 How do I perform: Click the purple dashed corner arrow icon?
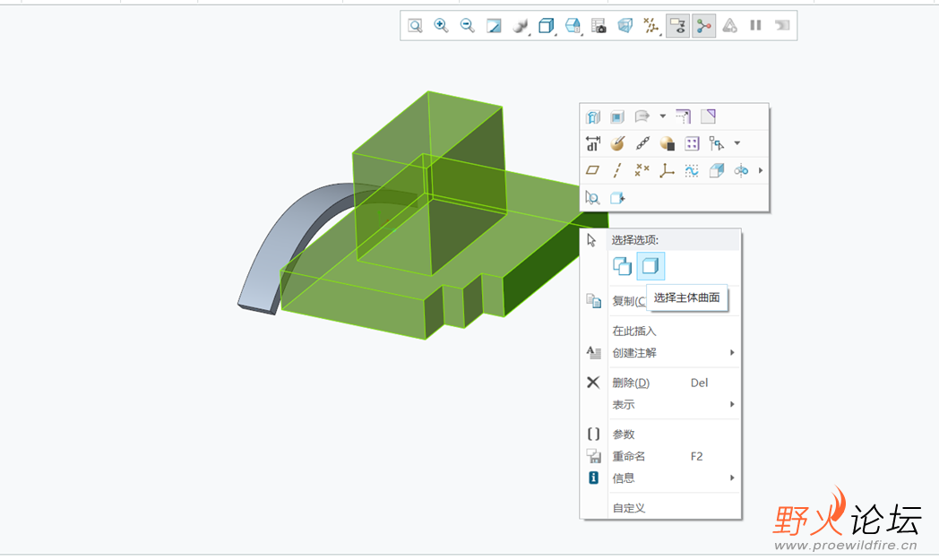point(684,116)
